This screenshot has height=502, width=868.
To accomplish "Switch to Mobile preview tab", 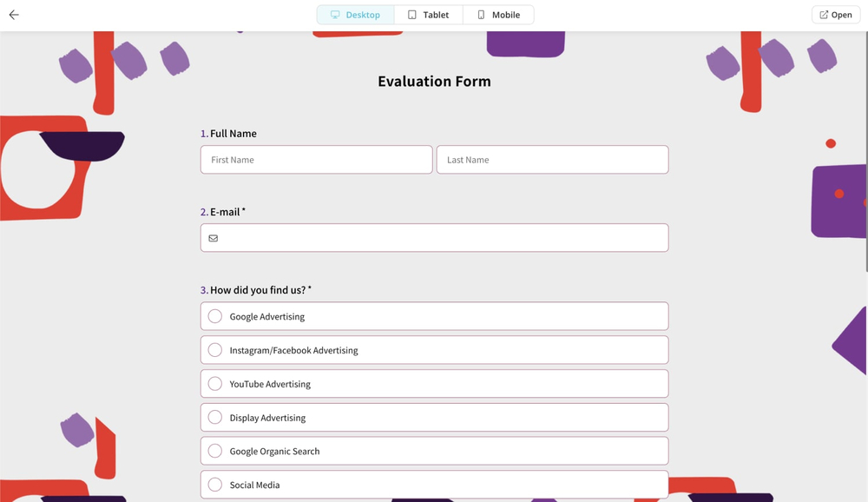I will coord(498,15).
